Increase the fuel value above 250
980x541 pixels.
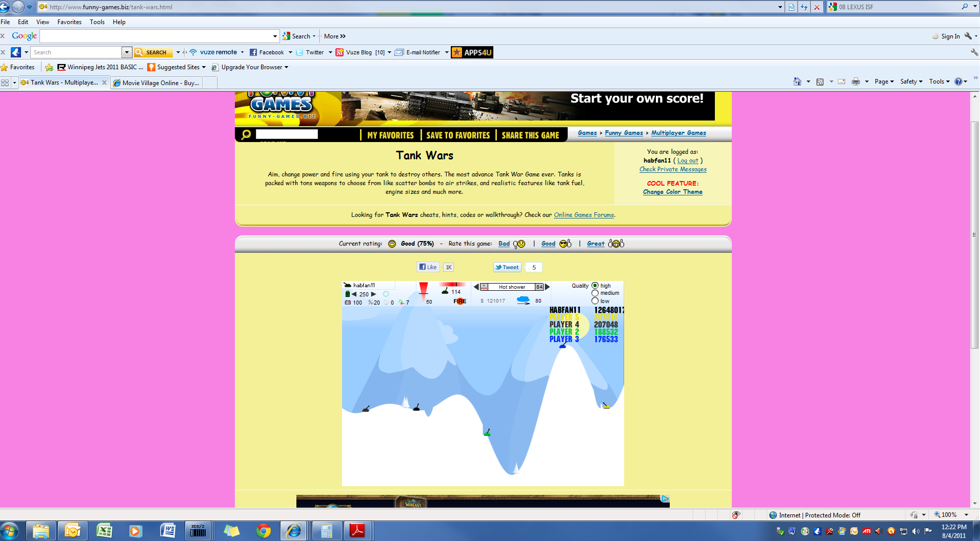[374, 294]
